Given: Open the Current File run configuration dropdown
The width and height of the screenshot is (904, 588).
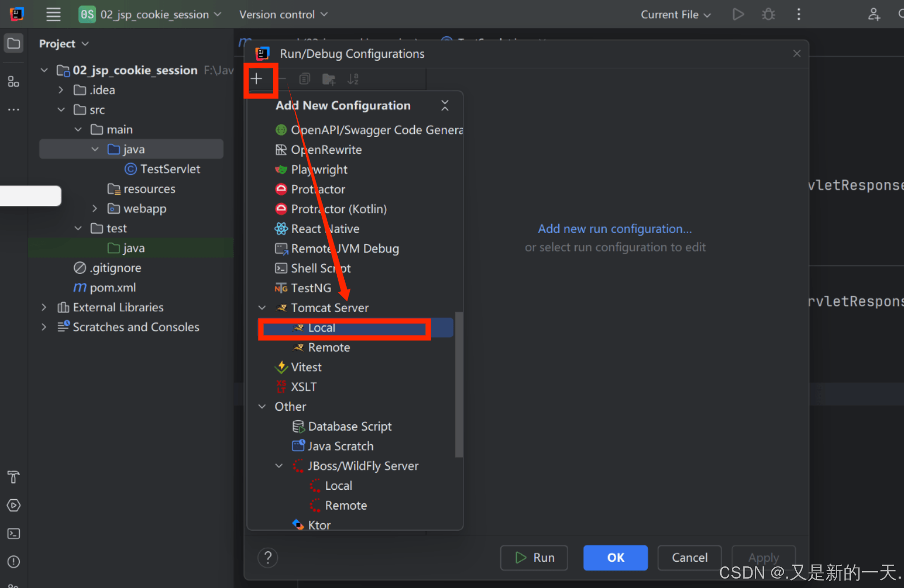Looking at the screenshot, I should 675,15.
